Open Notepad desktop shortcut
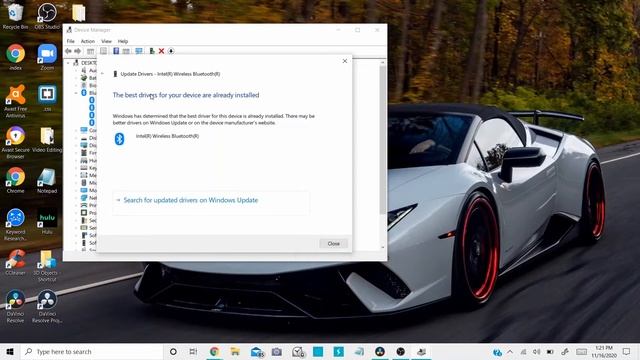This screenshot has height=360, width=640. click(47, 180)
